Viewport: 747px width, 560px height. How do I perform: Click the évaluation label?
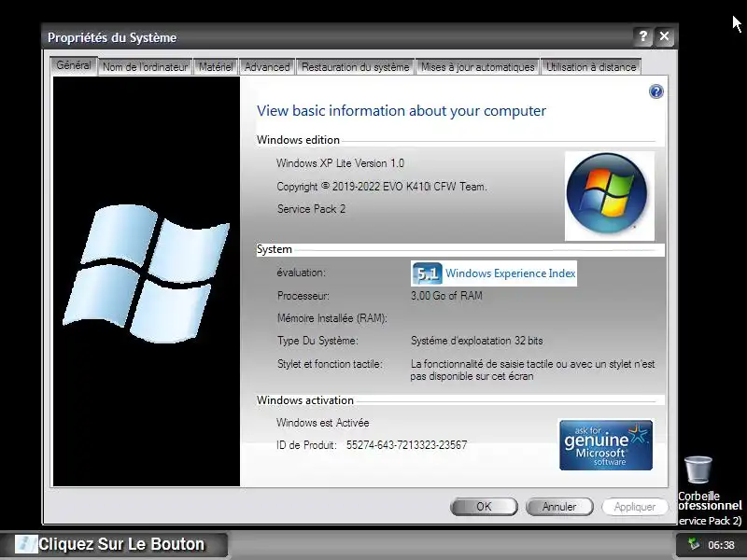(301, 273)
